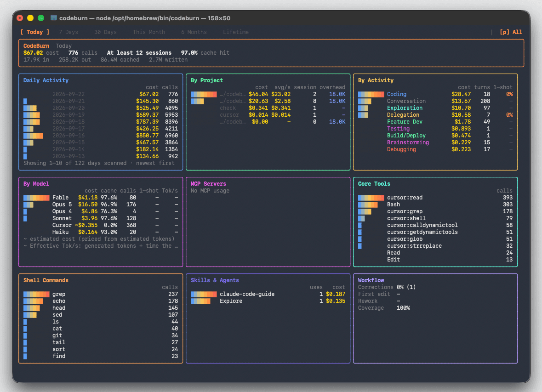Switch to the 30 Days tab

[x=105, y=32]
